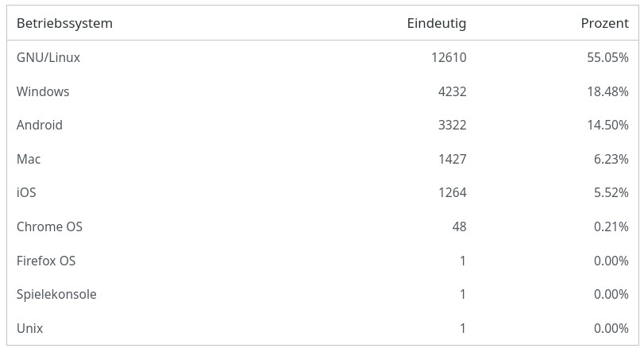Click the Windows operating system entry
The width and height of the screenshot is (644, 352).
click(43, 91)
